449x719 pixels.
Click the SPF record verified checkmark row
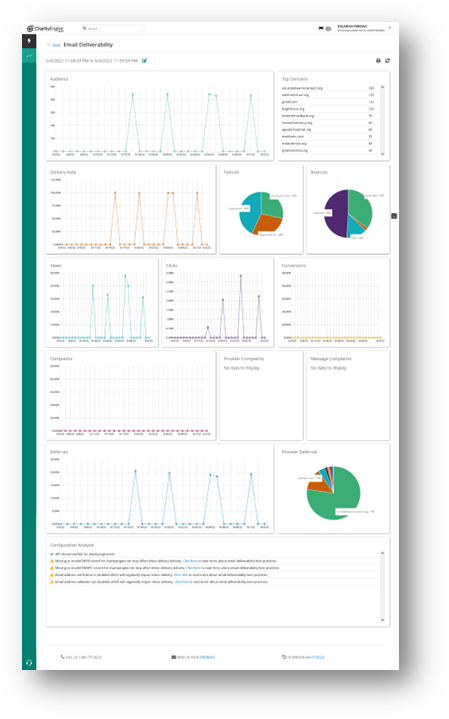(215, 554)
